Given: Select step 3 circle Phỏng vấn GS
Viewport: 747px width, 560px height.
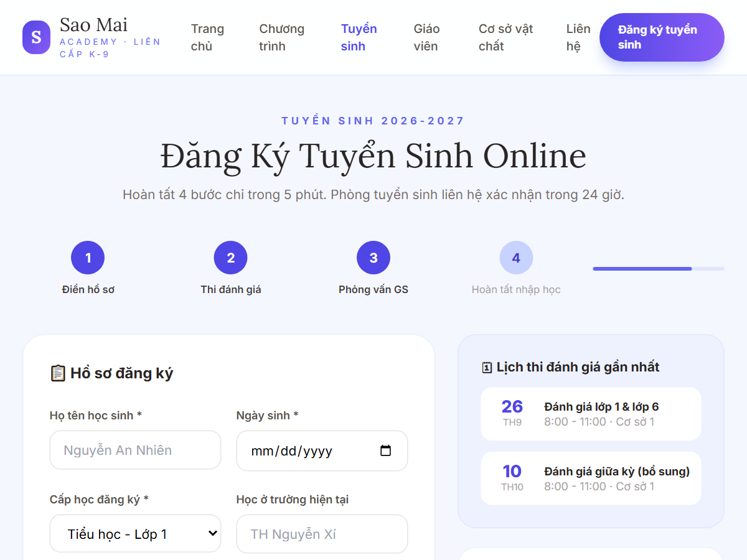Looking at the screenshot, I should pyautogui.click(x=374, y=258).
